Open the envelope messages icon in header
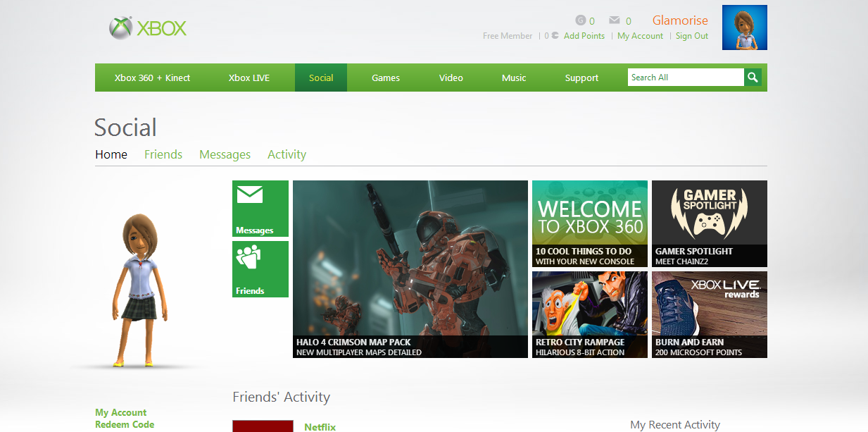 (615, 20)
